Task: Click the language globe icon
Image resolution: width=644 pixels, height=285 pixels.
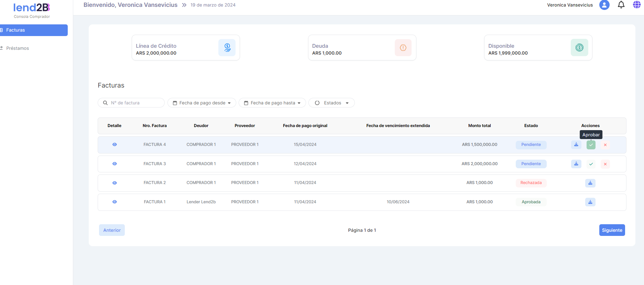Action: (637, 5)
